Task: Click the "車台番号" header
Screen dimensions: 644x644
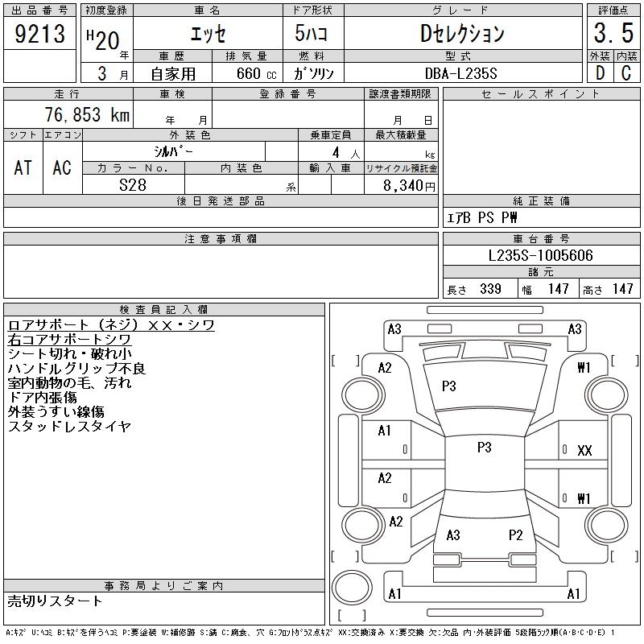Action: click(x=541, y=238)
